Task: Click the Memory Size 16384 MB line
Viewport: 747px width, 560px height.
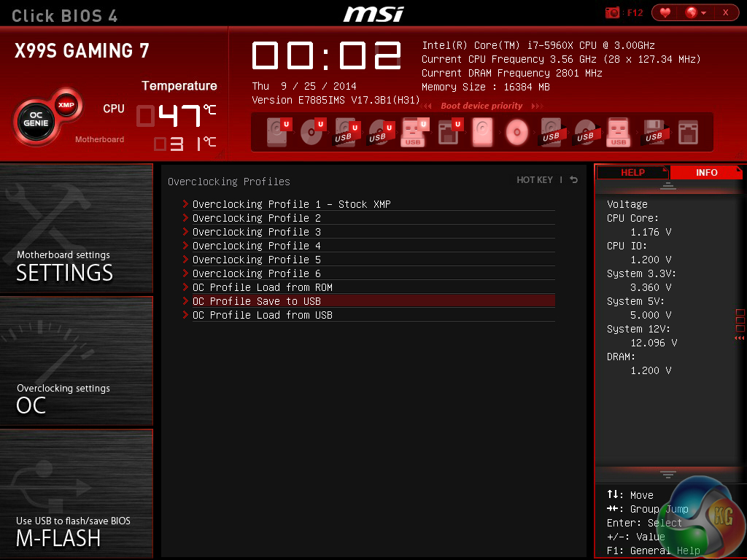Action: (485, 87)
